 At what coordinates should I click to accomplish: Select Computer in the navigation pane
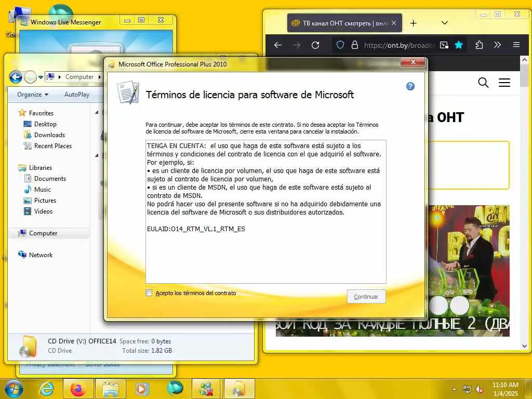43,233
